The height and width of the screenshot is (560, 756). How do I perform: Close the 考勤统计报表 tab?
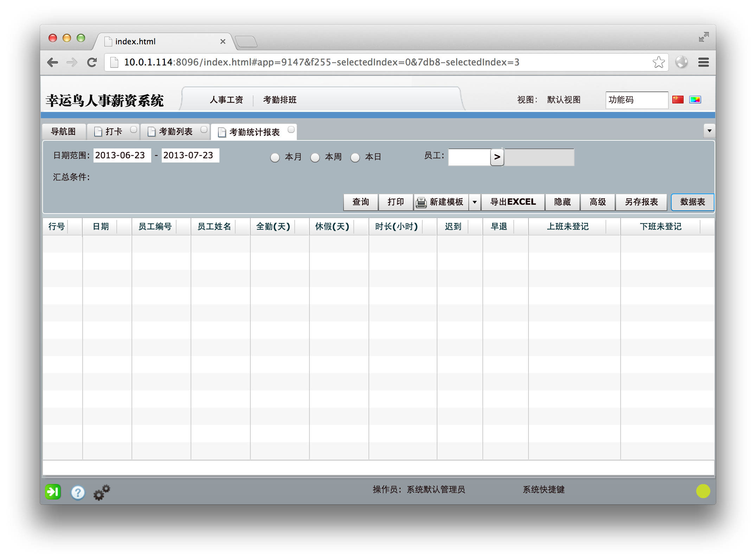point(291,129)
